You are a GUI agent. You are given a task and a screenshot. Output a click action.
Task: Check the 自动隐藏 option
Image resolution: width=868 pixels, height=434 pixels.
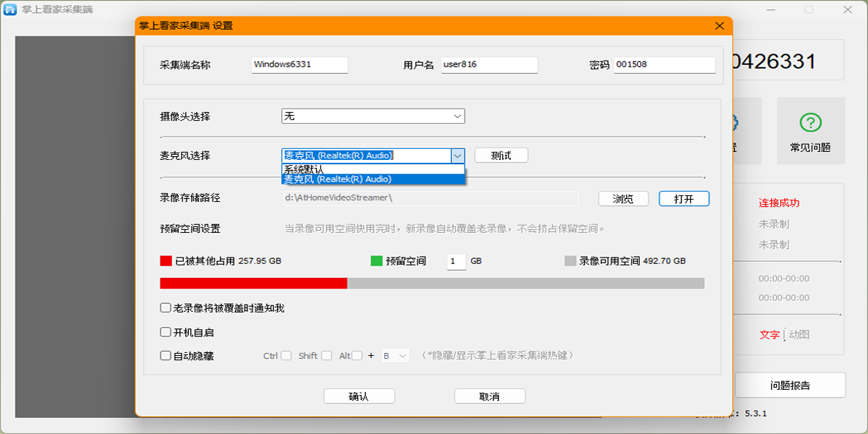[166, 356]
